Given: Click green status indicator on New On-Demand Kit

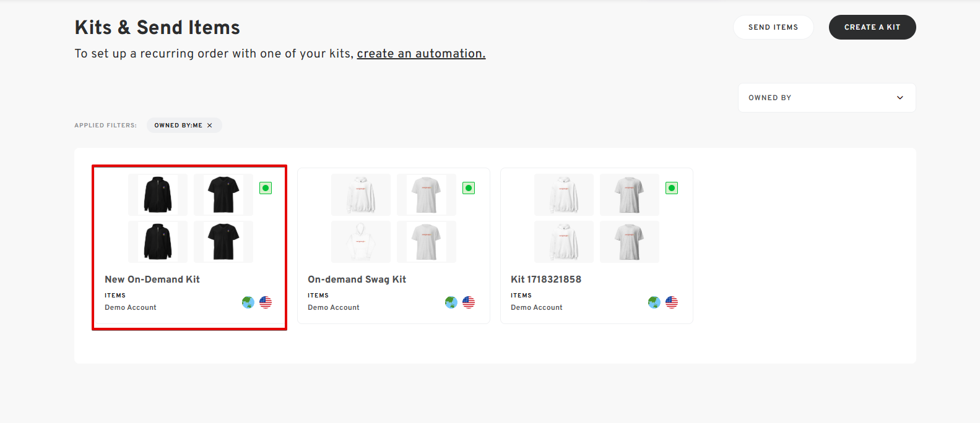Looking at the screenshot, I should pos(266,188).
